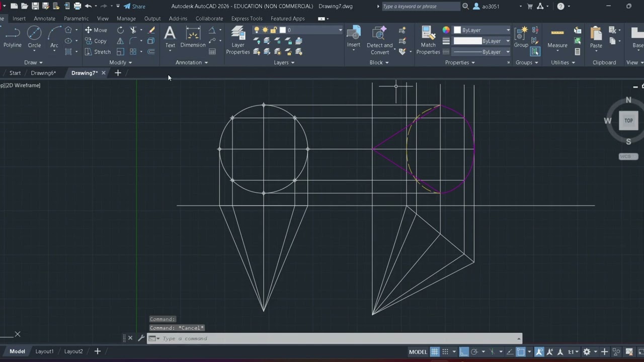Select the Mirror tool
Viewport: 644px width, 362px height.
(x=120, y=41)
